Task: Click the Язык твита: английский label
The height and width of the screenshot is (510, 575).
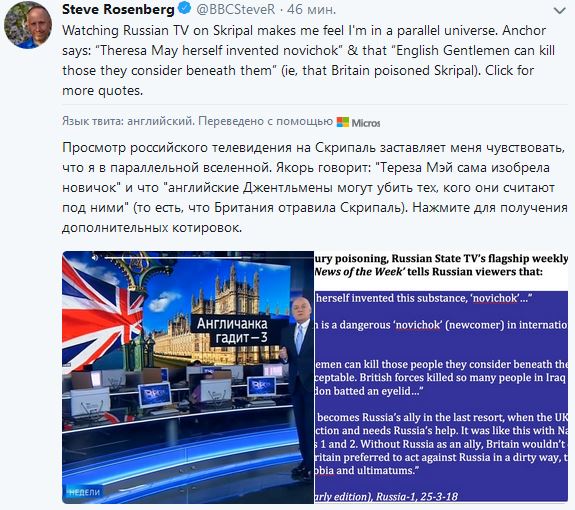Action: coord(128,121)
